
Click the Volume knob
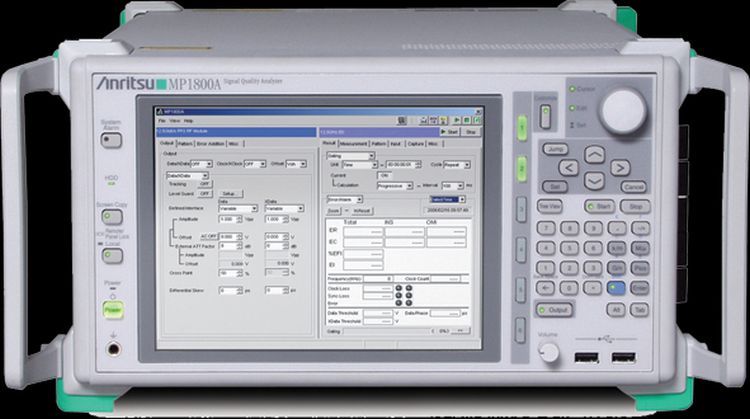pyautogui.click(x=548, y=351)
